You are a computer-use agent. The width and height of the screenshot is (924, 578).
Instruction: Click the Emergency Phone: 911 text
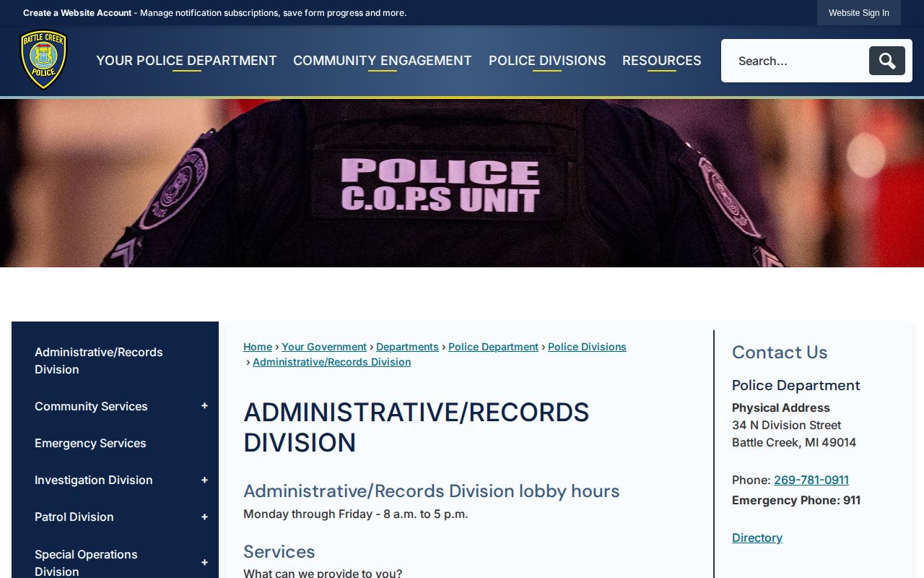(x=796, y=500)
